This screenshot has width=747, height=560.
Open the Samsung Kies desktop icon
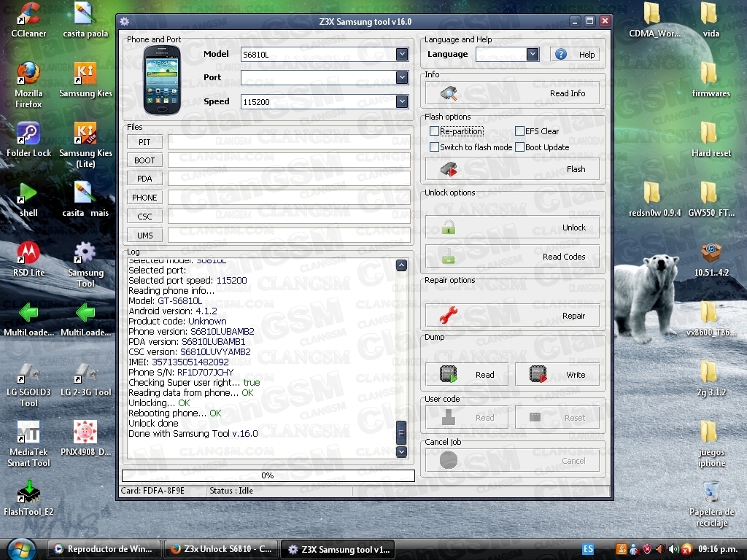tap(86, 80)
